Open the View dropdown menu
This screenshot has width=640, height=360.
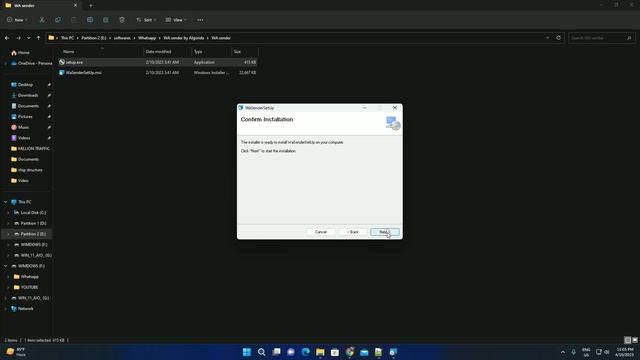tap(176, 20)
